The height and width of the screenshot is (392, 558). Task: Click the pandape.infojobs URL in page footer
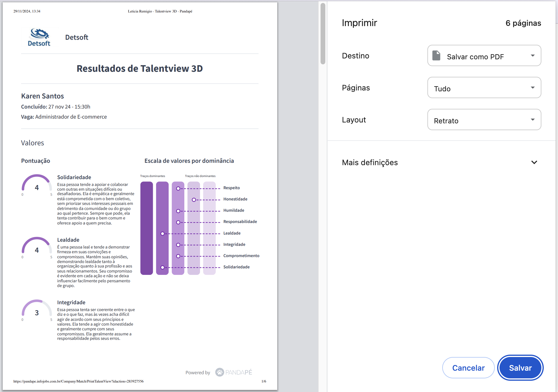pos(78,381)
